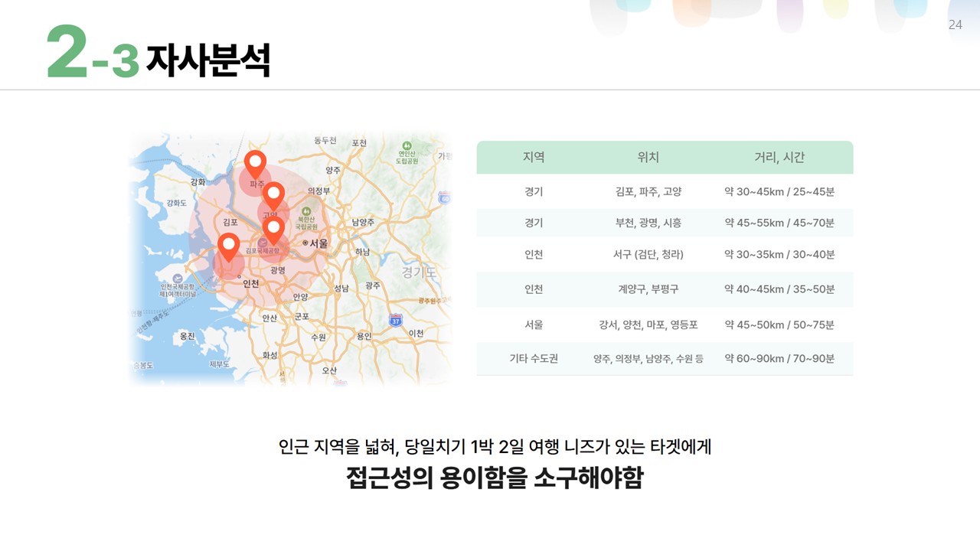The width and height of the screenshot is (980, 551).
Task: Click the map pin over 파주
Action: 255,163
